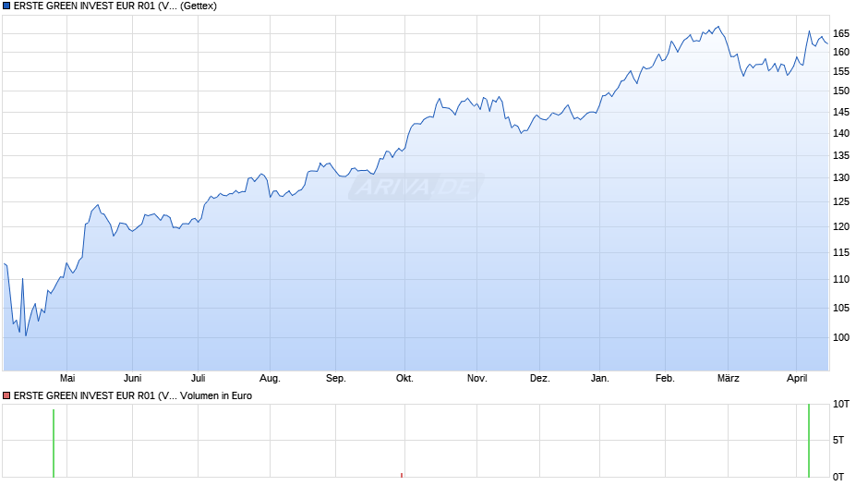The height and width of the screenshot is (486, 868).
Task: Click the 'Juni' month label
Action: pyautogui.click(x=133, y=378)
